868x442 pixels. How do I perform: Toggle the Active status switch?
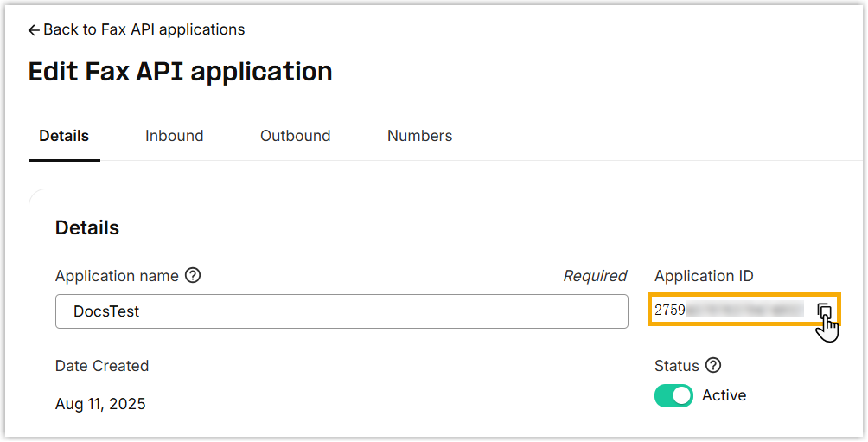(674, 396)
